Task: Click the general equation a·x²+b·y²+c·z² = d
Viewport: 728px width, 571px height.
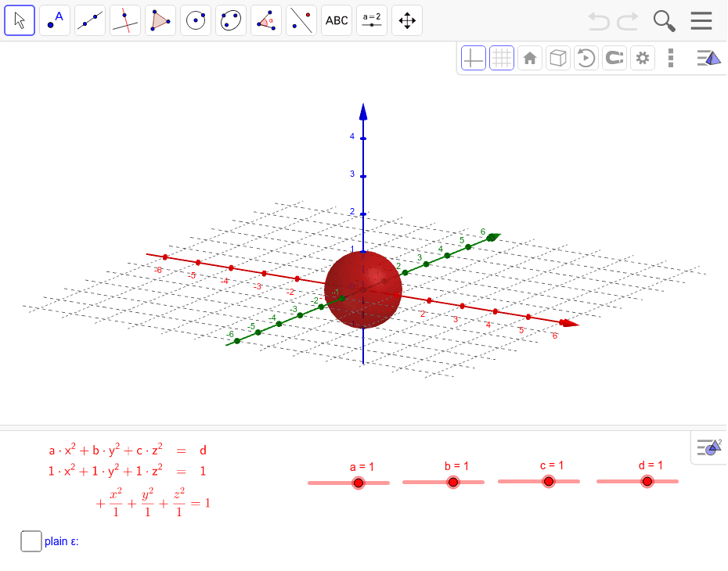Action: tap(128, 450)
